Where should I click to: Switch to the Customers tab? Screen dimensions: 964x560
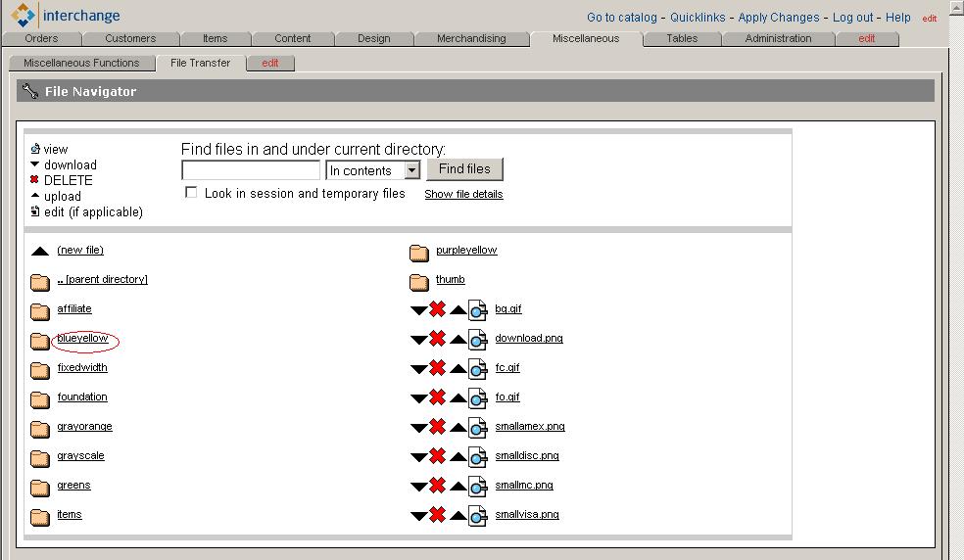coord(130,38)
